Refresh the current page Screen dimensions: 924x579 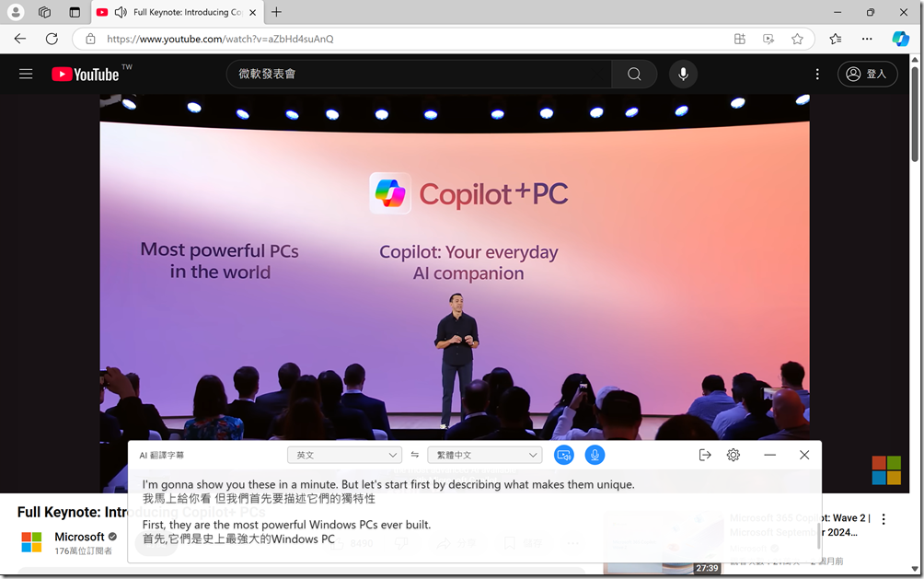click(x=52, y=39)
